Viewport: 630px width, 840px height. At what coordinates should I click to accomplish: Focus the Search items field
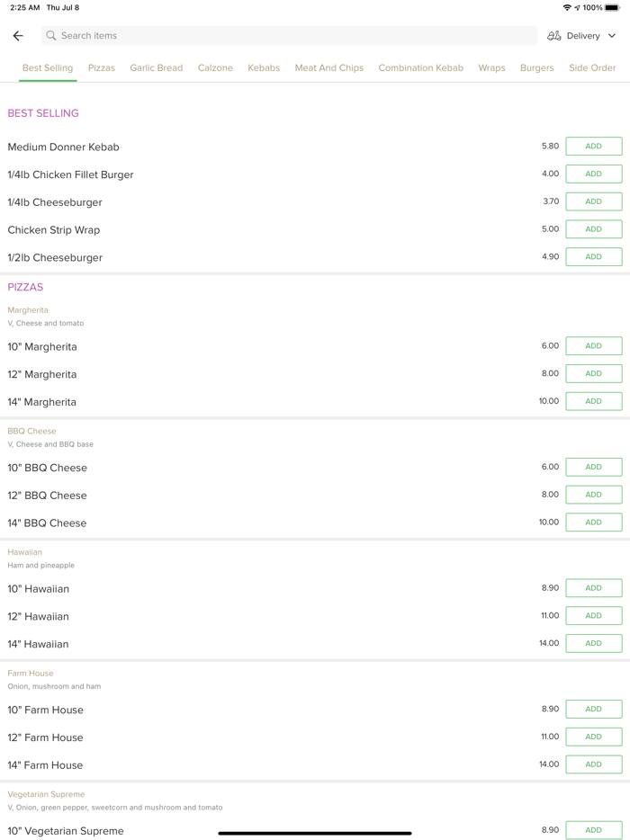(x=288, y=36)
